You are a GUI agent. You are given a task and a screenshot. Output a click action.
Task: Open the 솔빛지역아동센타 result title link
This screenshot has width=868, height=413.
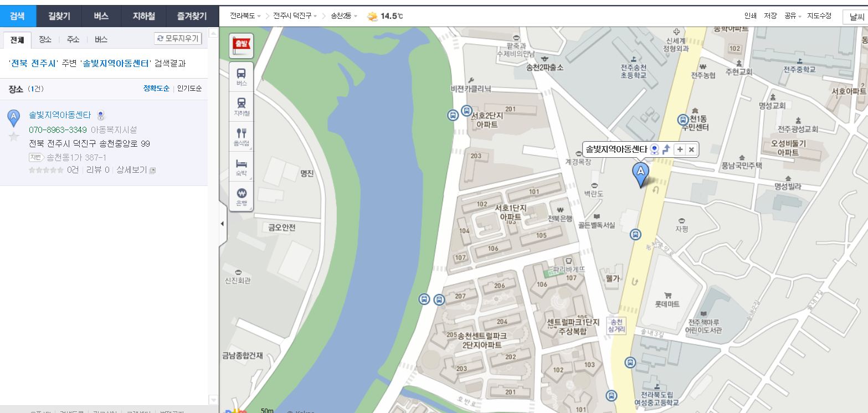pos(60,115)
